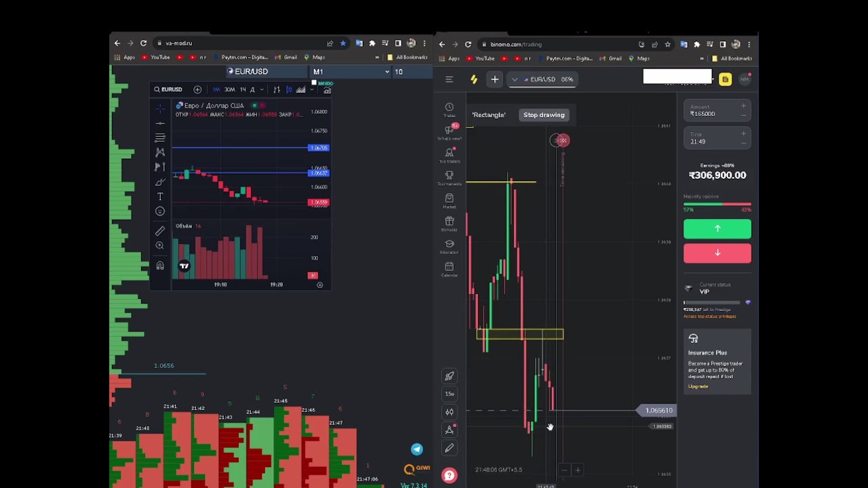Toggle the magnet snap mode
This screenshot has height=488, width=868.
tap(160, 266)
